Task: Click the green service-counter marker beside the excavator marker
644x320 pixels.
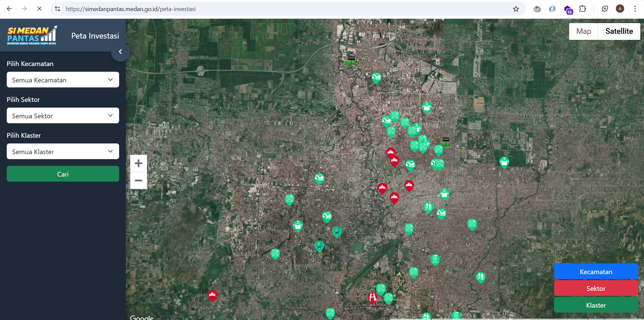Action: (428, 207)
